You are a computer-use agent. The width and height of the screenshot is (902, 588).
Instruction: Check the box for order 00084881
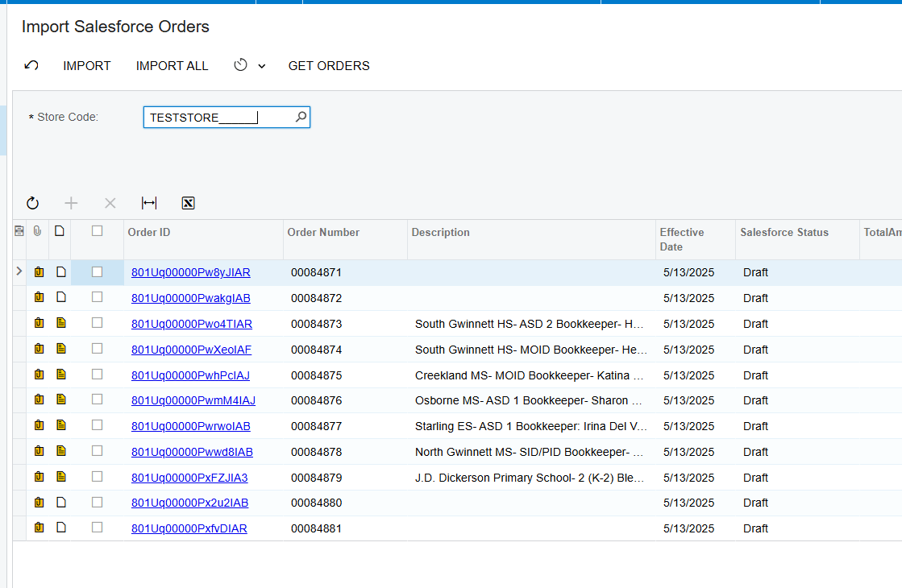(98, 528)
